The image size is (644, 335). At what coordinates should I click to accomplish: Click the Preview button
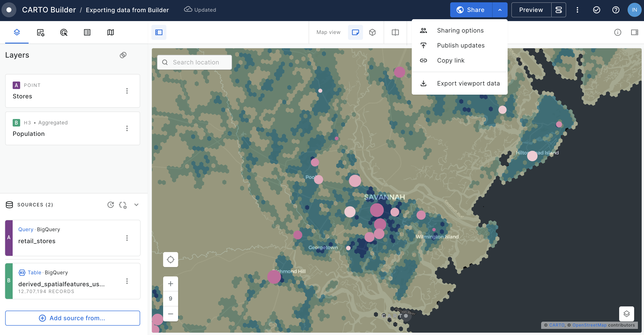pos(531,10)
